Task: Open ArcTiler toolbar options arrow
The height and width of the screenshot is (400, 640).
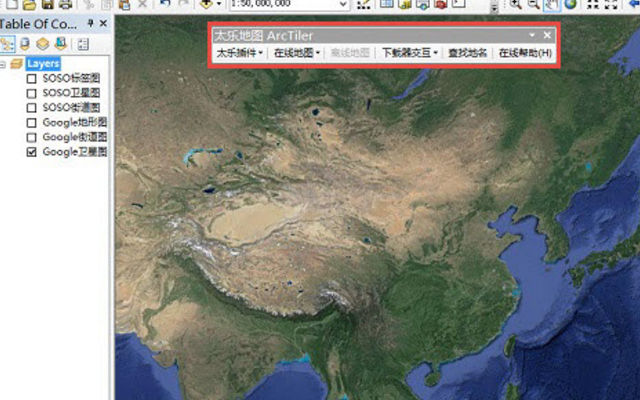Action: (x=532, y=35)
